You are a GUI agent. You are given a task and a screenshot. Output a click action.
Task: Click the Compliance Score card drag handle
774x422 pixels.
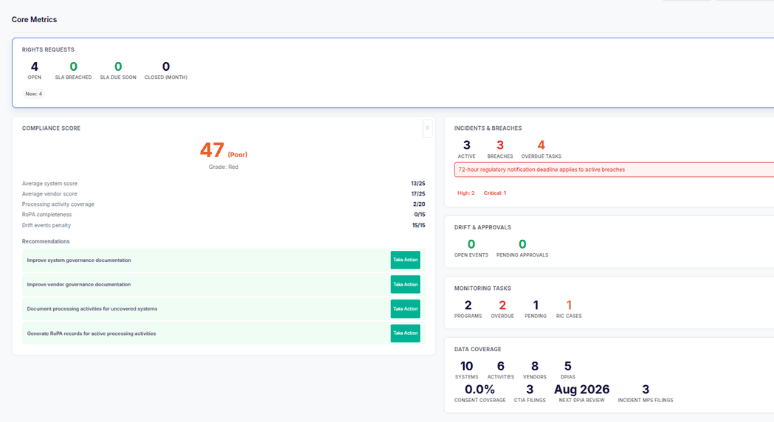tap(427, 128)
